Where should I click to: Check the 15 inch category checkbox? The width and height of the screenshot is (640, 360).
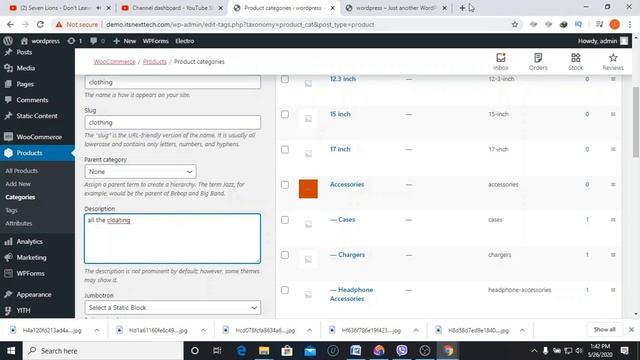[285, 114]
